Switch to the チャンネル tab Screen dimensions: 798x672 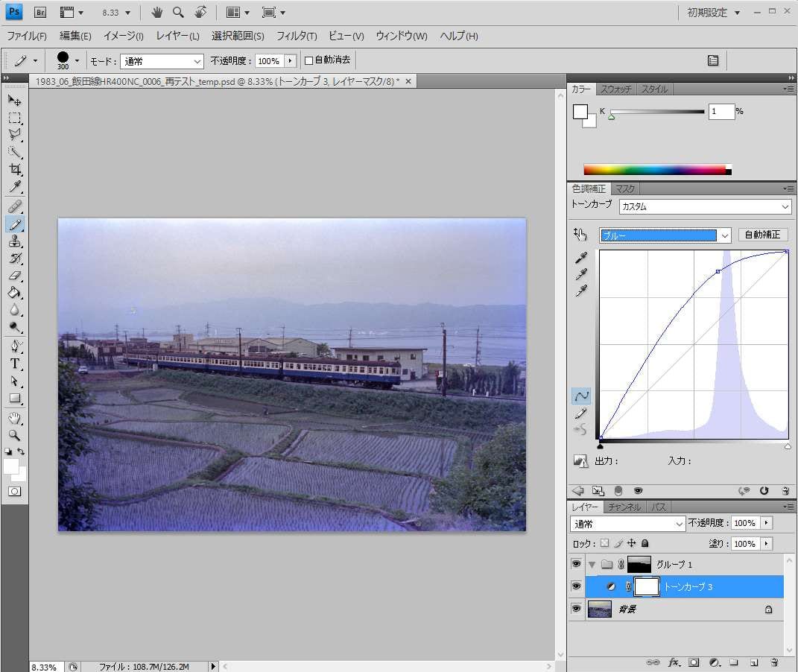tap(624, 507)
